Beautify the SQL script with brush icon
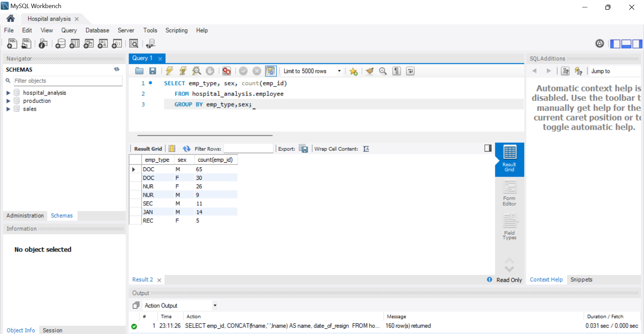The width and height of the screenshot is (644, 334). [370, 71]
